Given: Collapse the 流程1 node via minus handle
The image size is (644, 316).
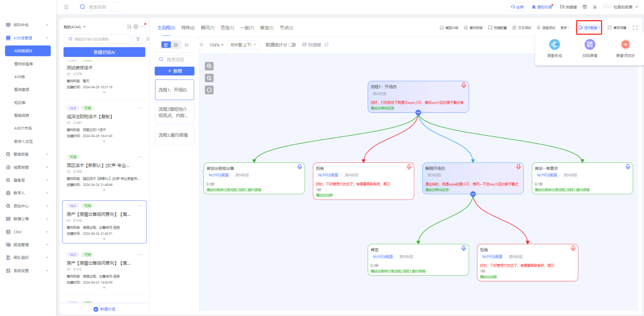Looking at the screenshot, I should click(418, 113).
